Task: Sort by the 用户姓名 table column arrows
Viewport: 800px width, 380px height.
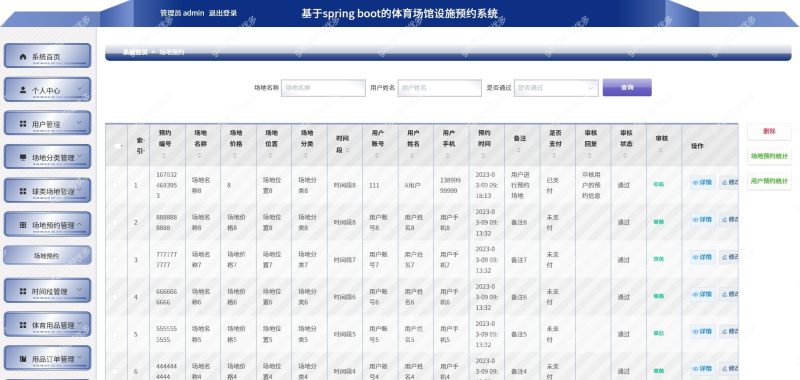Action: (x=412, y=156)
